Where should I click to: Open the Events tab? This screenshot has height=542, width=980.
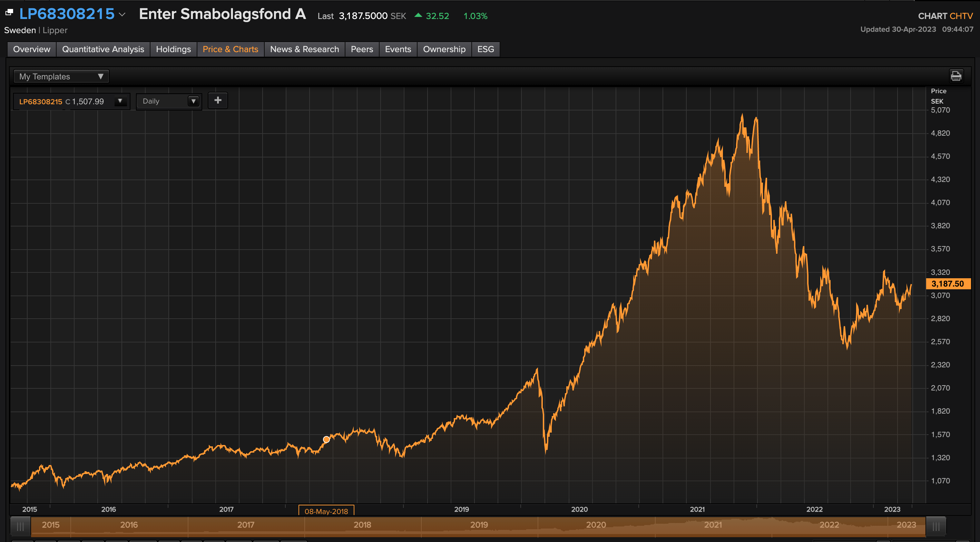pos(398,49)
